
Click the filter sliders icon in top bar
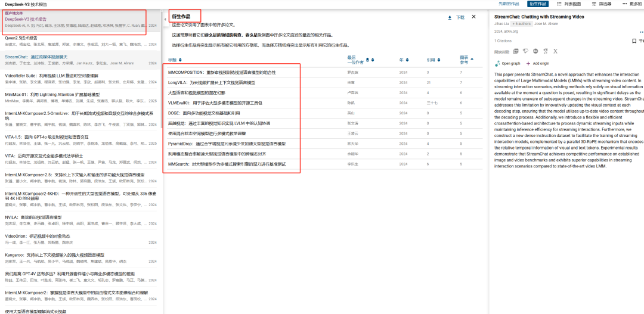[594, 4]
